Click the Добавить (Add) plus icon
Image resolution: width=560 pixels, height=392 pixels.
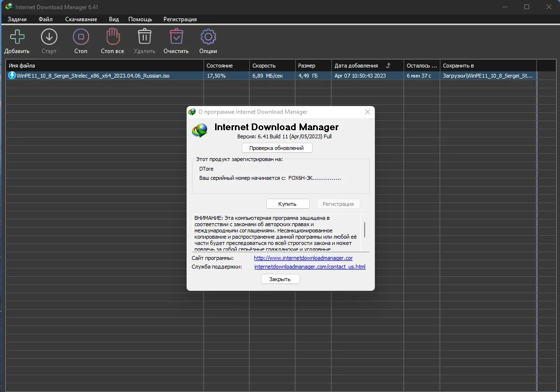pos(17,37)
